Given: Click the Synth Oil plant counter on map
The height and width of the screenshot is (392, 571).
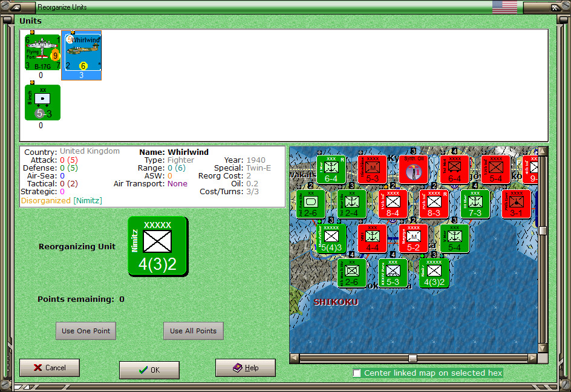Looking at the screenshot, I should [413, 169].
